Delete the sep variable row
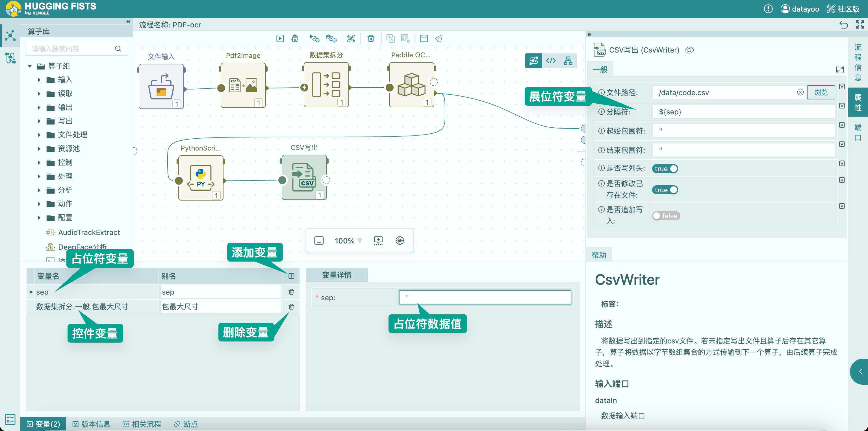Viewport: 868px width, 431px height. pyautogui.click(x=291, y=292)
